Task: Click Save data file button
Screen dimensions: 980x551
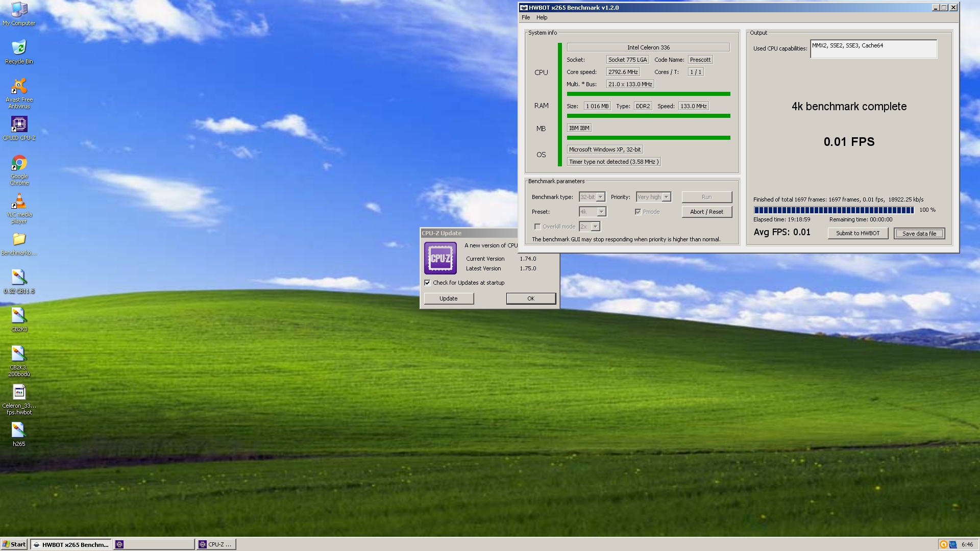Action: (919, 233)
